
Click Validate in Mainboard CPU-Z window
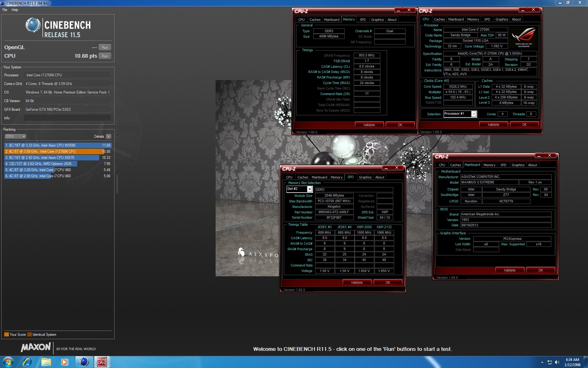pos(510,270)
